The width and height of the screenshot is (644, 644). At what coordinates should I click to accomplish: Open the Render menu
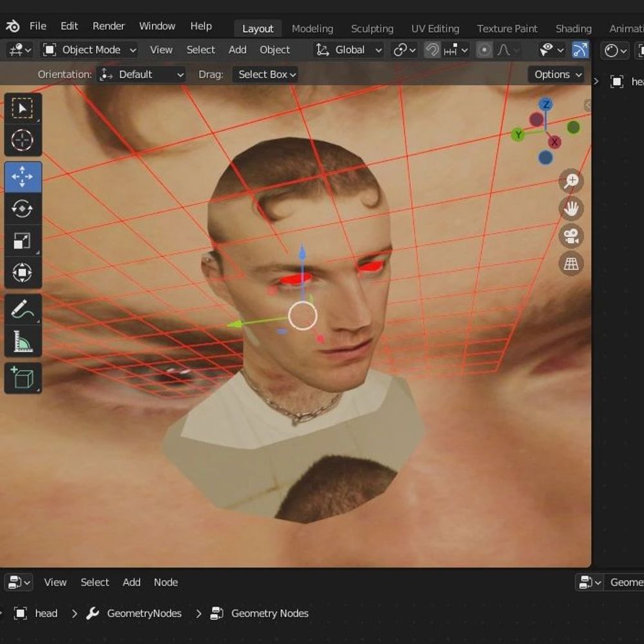[x=108, y=26]
